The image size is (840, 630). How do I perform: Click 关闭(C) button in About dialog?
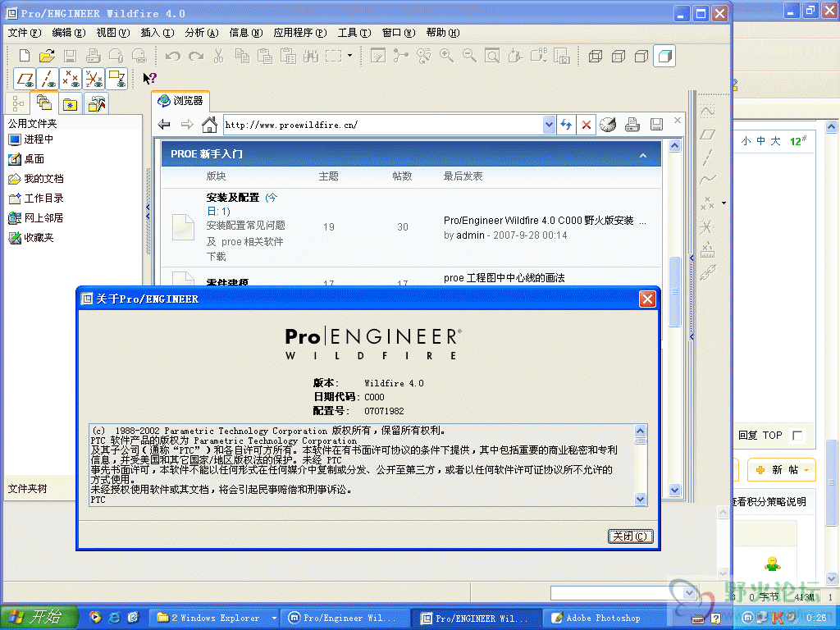(x=630, y=536)
